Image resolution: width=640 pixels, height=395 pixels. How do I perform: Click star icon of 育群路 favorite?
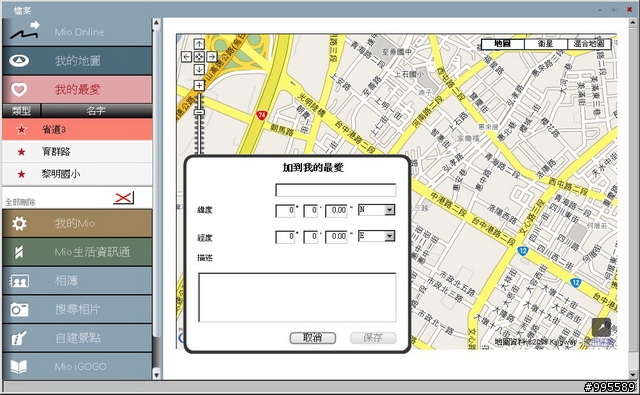[21, 152]
